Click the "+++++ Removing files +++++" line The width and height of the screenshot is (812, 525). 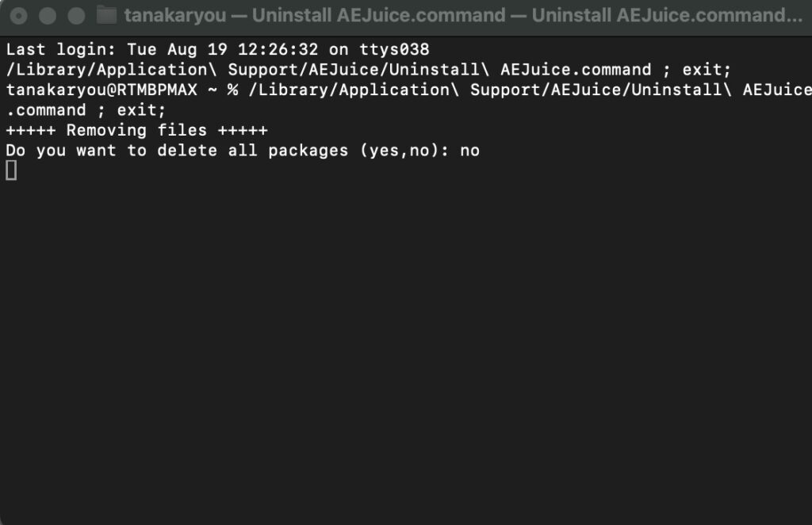pos(136,131)
